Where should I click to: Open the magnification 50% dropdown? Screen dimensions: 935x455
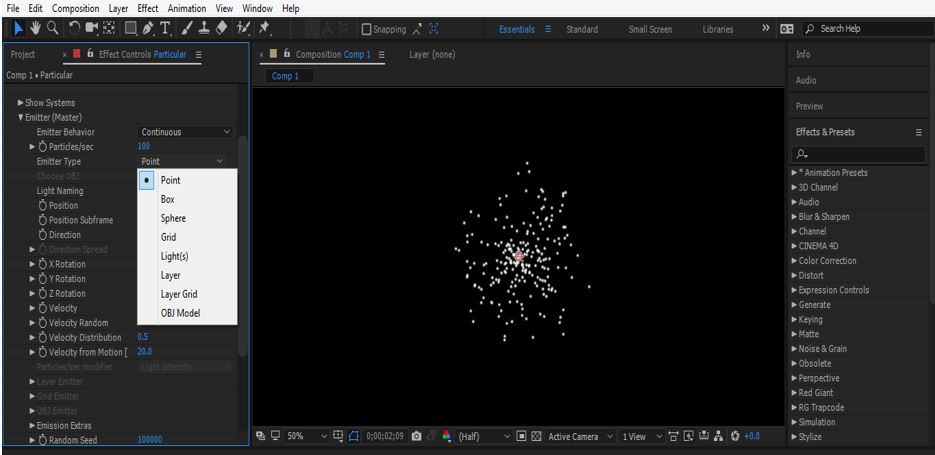308,437
